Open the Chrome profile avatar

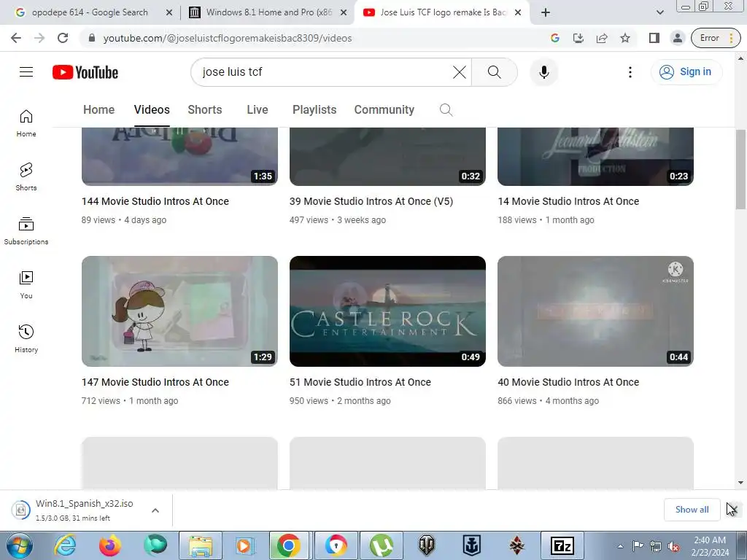tap(678, 38)
